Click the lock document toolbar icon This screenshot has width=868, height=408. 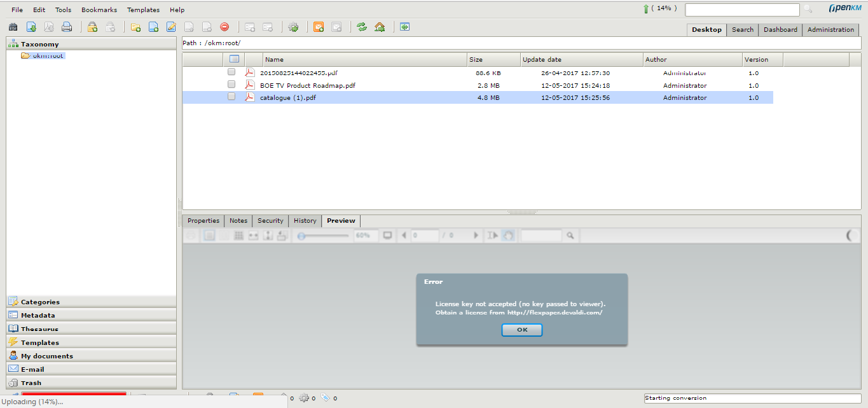(92, 27)
